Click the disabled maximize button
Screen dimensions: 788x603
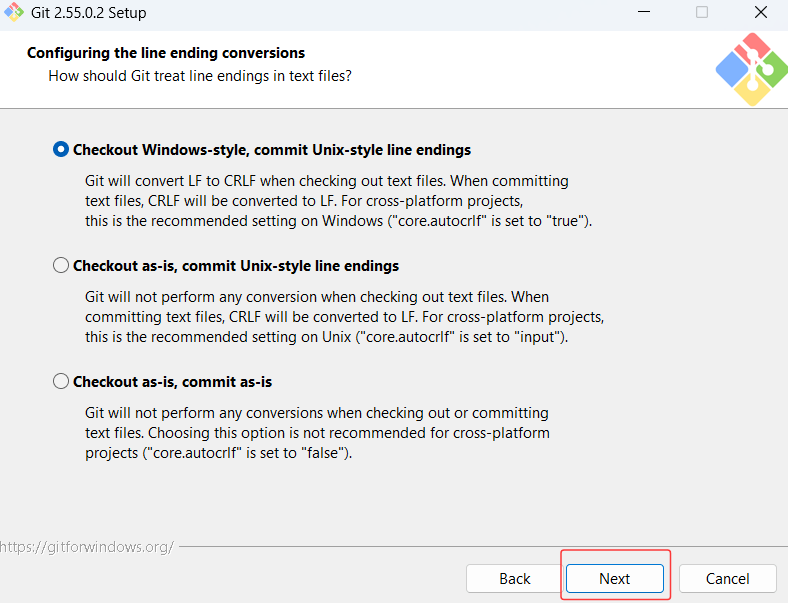(702, 12)
